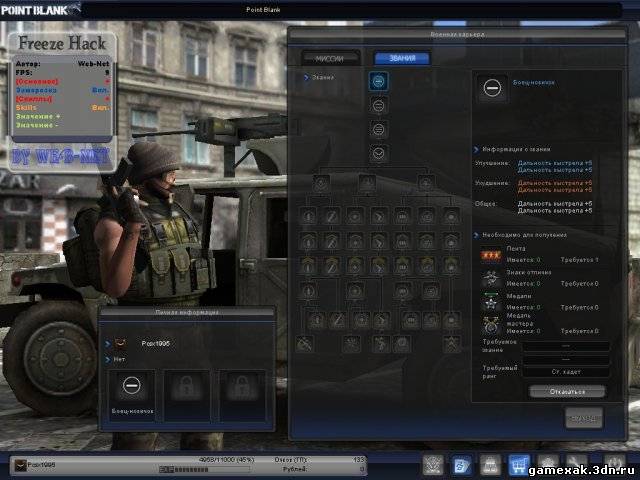Open the wrench settings icon in bottom bar
This screenshot has width=640, height=480.
(576, 463)
